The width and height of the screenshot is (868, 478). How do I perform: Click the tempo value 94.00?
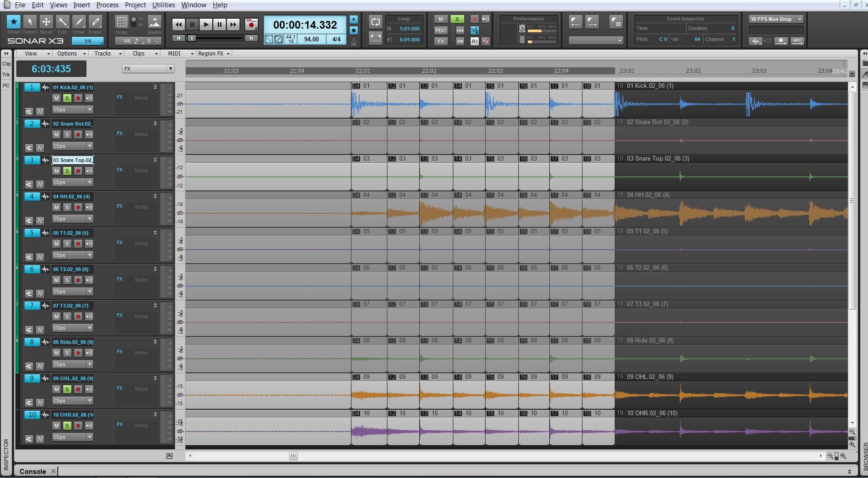(311, 39)
